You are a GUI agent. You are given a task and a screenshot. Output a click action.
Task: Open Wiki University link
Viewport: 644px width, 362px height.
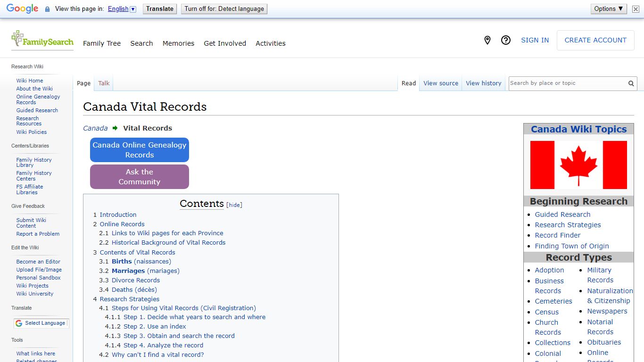35,294
